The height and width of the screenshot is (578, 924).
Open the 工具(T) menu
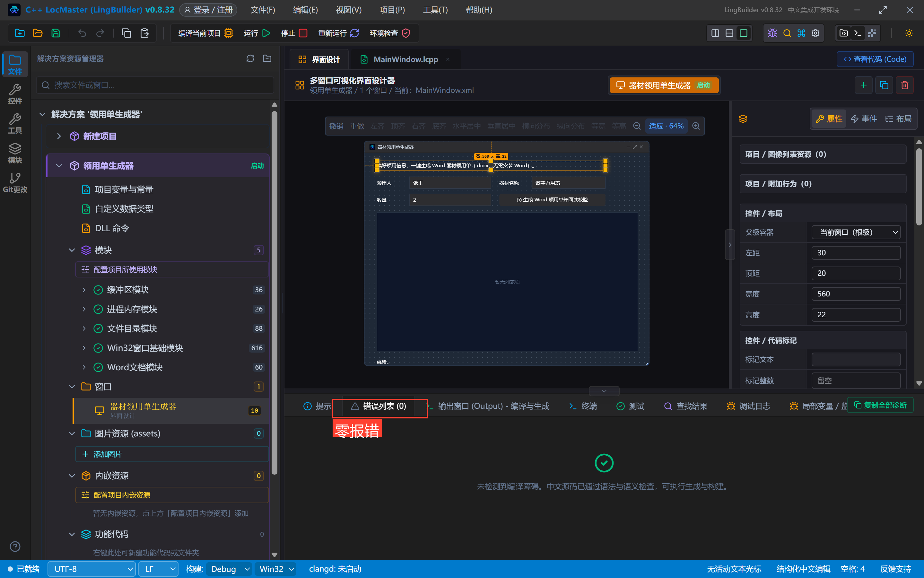coord(435,10)
